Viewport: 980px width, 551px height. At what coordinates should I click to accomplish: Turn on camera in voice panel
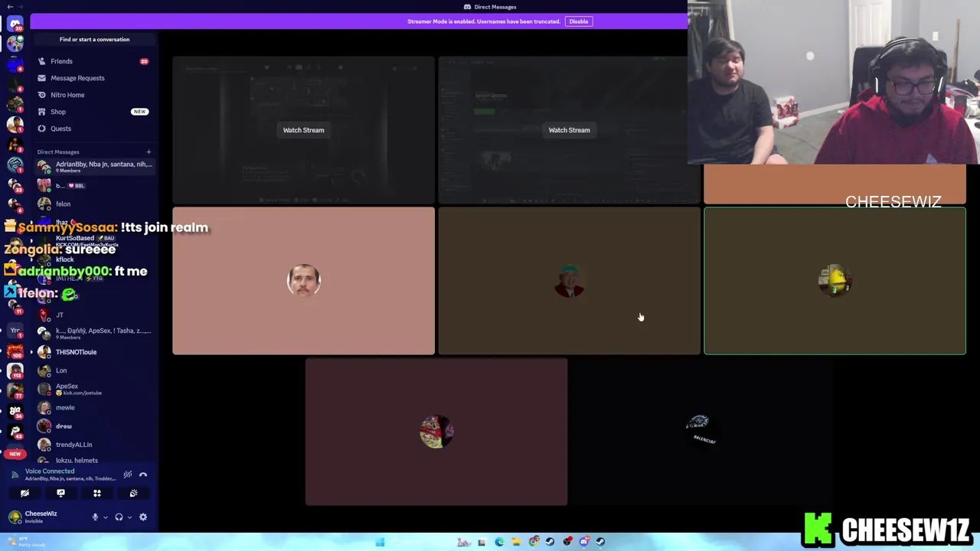(x=24, y=494)
